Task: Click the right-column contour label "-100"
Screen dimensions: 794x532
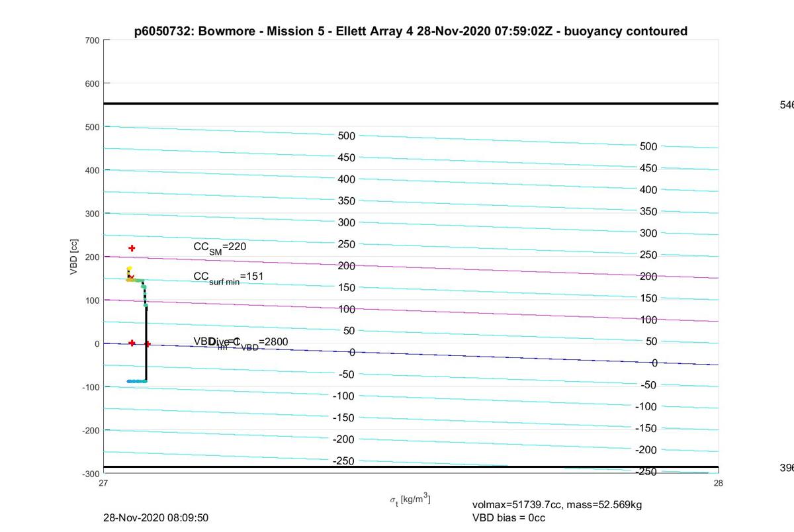Action: (646, 406)
